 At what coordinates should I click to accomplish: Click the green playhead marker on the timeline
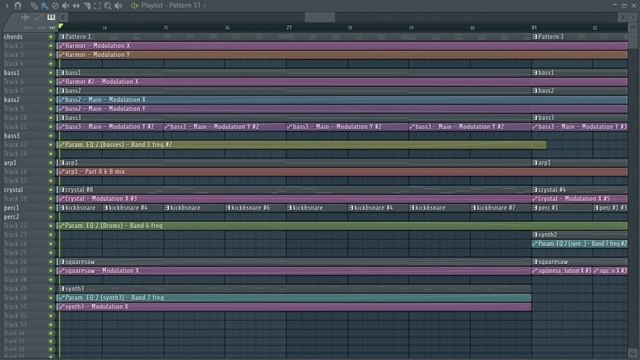[x=61, y=27]
